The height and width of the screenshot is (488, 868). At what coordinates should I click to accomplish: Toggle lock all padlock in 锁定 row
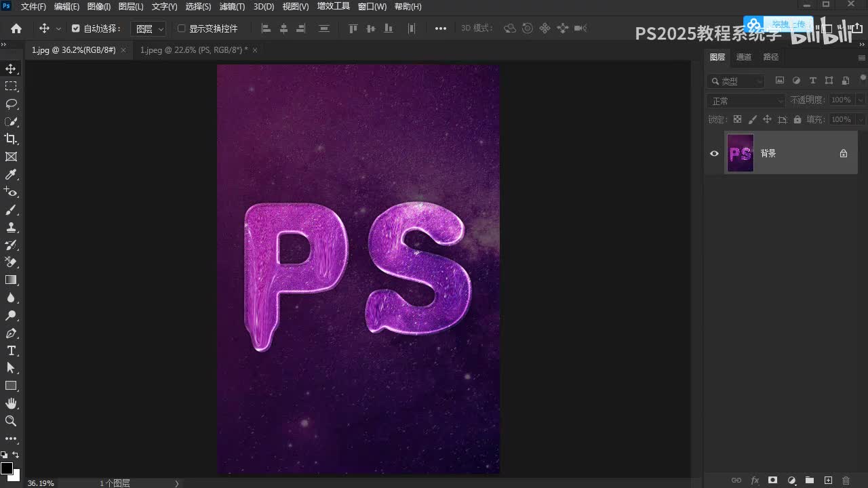click(797, 119)
